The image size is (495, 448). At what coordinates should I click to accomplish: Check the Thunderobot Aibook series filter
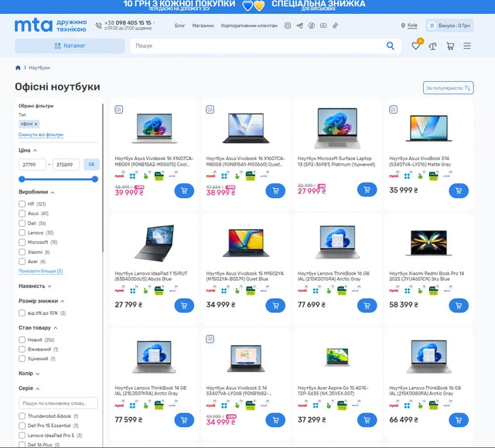22,416
